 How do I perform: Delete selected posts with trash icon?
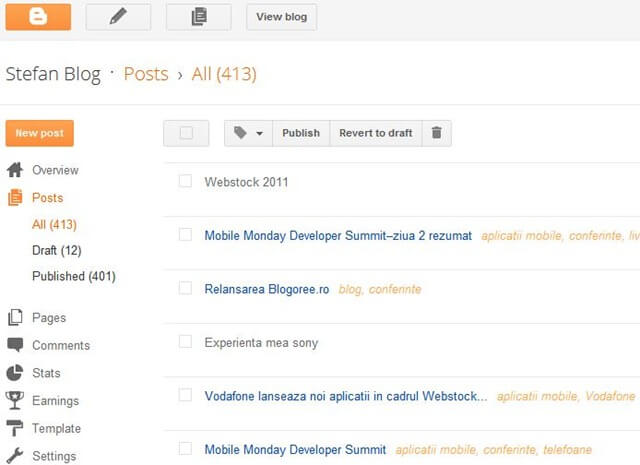(436, 133)
